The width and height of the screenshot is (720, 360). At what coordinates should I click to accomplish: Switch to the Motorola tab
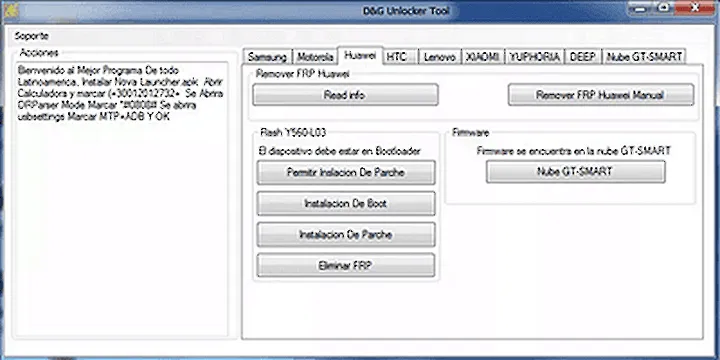pyautogui.click(x=315, y=57)
